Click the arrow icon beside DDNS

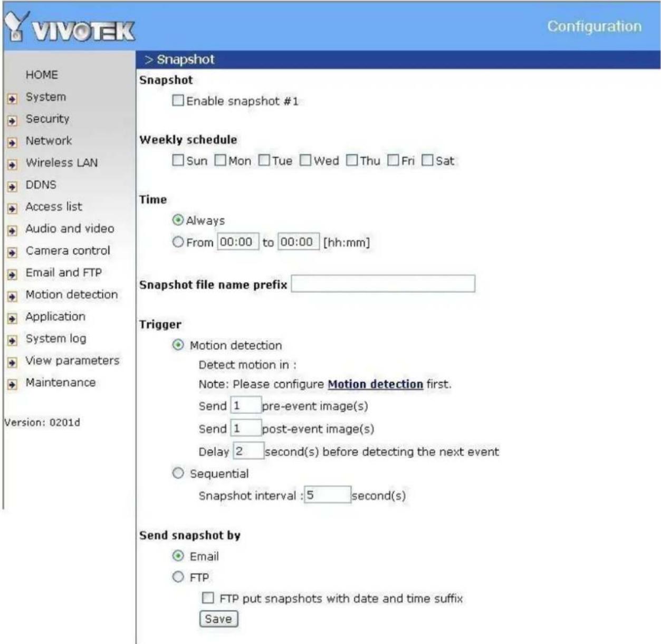point(12,186)
